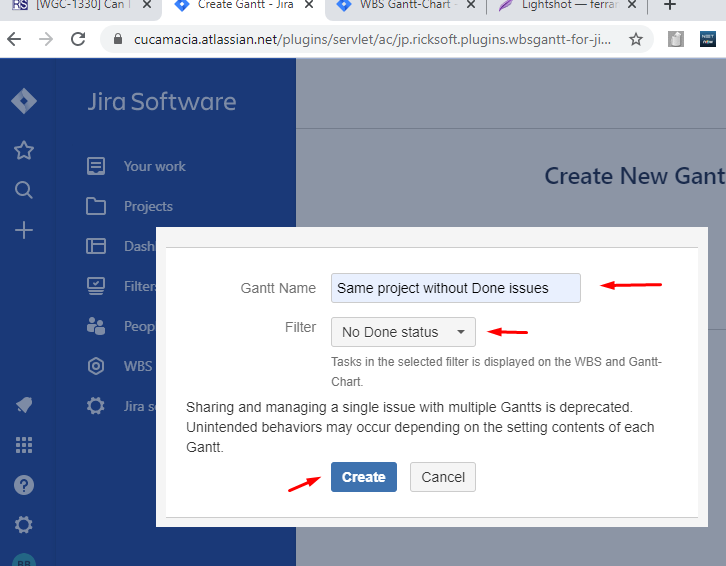Bookmark this page with star icon
The image size is (726, 566).
pos(636,40)
